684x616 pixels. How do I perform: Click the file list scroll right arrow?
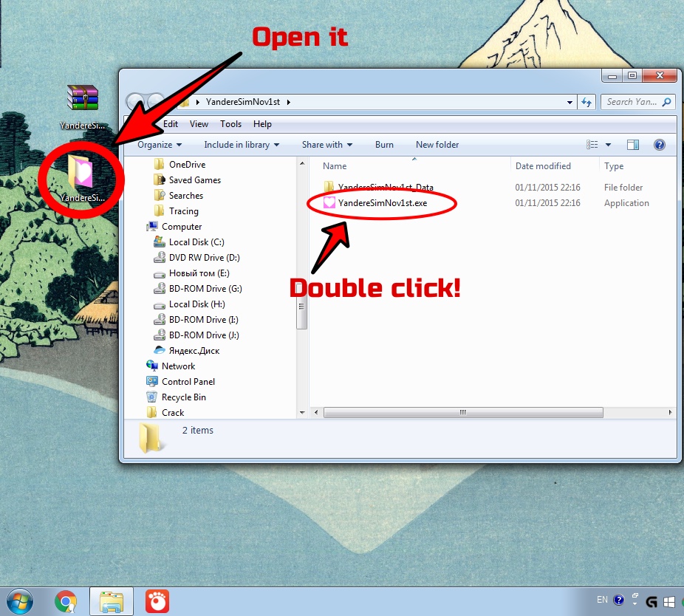(671, 412)
